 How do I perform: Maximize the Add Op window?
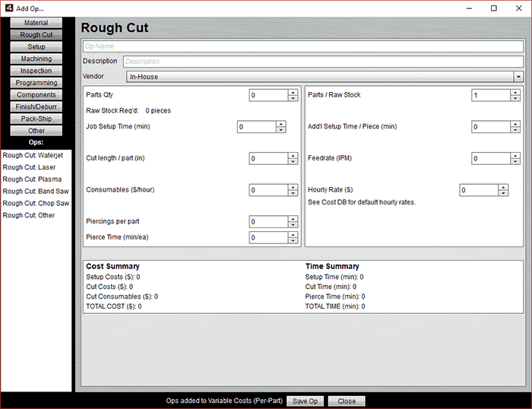[494, 8]
